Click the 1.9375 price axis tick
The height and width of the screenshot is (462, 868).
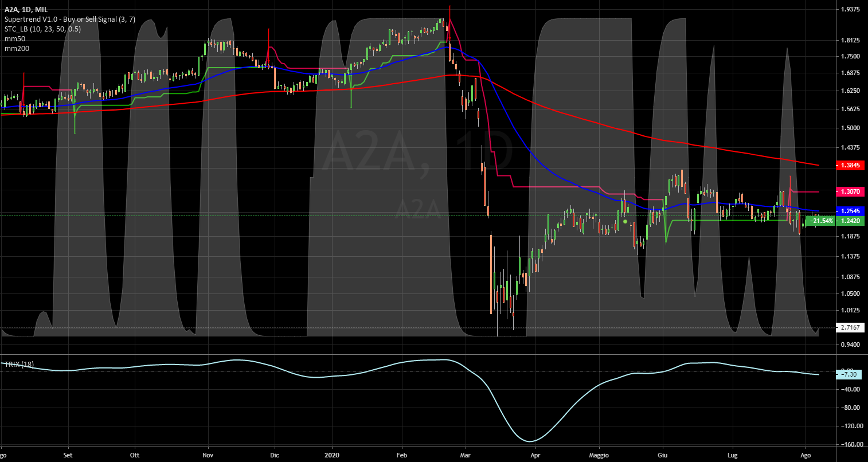[849, 9]
